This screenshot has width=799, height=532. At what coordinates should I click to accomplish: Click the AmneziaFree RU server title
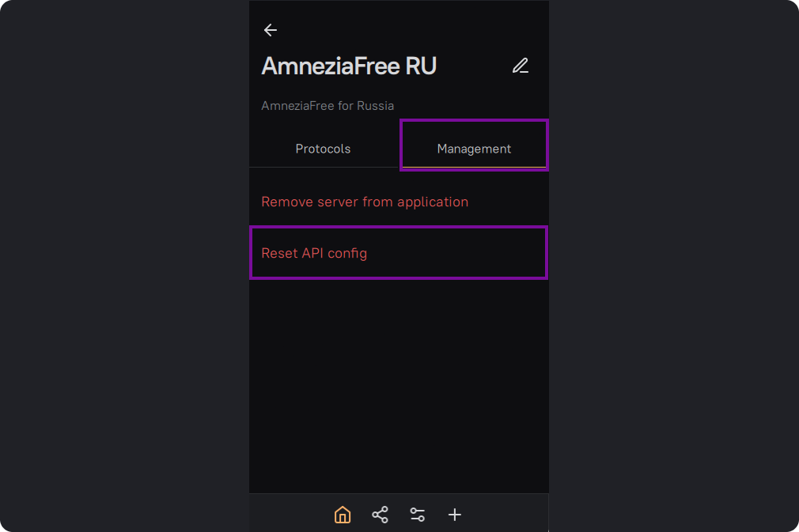point(349,66)
